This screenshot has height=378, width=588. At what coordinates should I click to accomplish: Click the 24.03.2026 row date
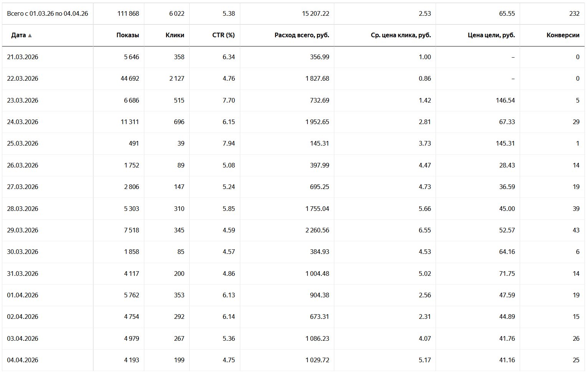click(x=23, y=122)
